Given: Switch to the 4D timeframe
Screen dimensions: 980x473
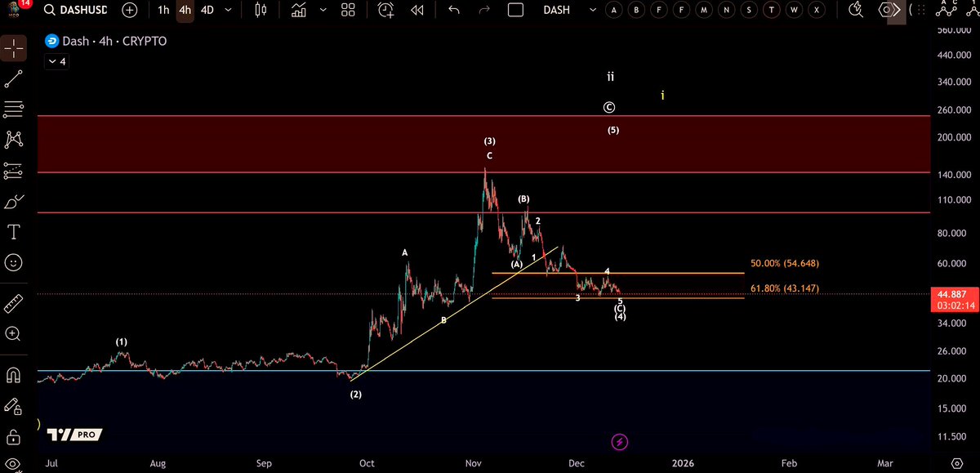Looking at the screenshot, I should point(207,11).
